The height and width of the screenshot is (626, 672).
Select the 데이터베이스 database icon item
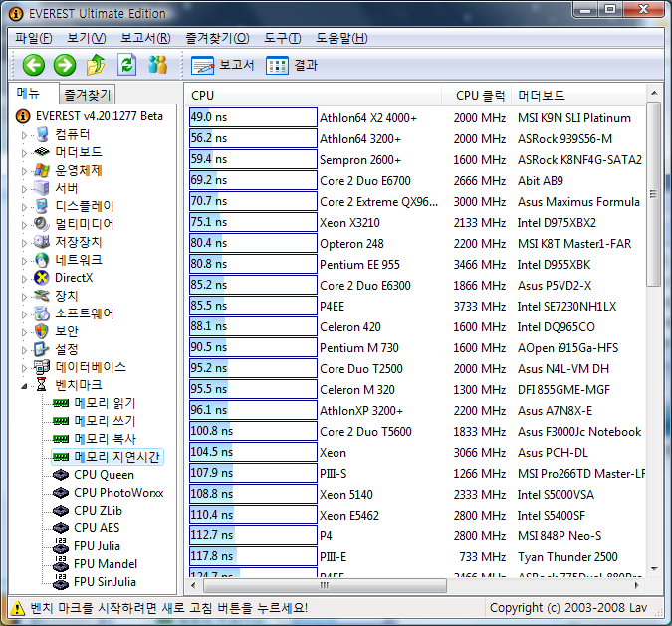pos(42,367)
